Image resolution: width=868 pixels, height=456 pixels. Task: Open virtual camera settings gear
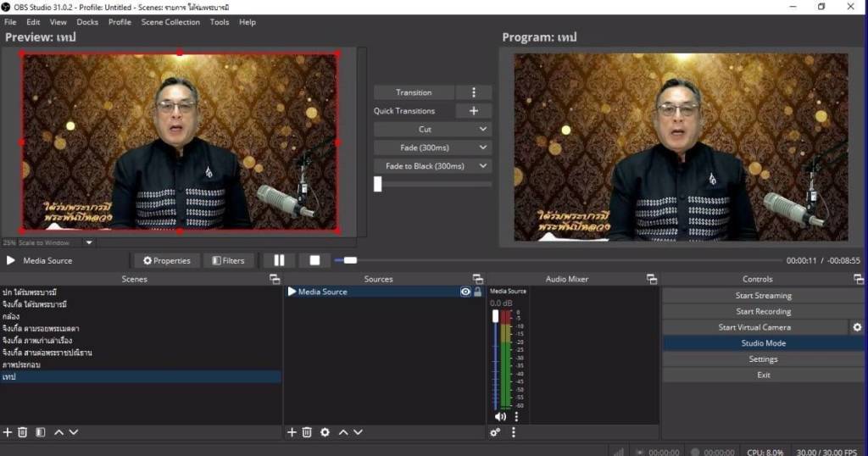pyautogui.click(x=857, y=327)
